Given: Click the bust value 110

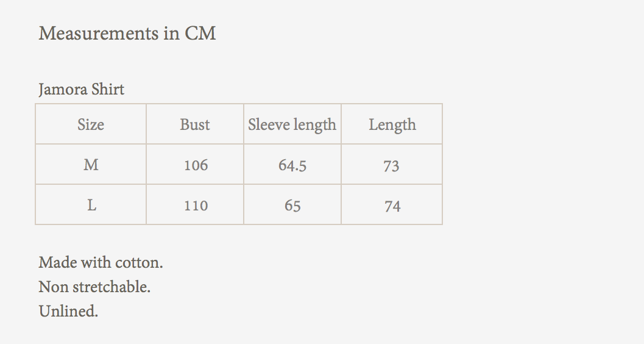Looking at the screenshot, I should (196, 206).
